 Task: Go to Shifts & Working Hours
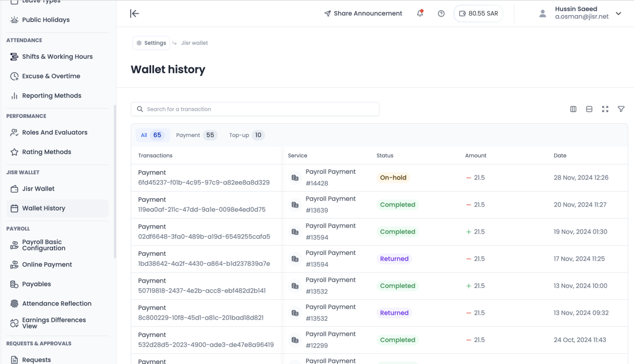pos(57,57)
